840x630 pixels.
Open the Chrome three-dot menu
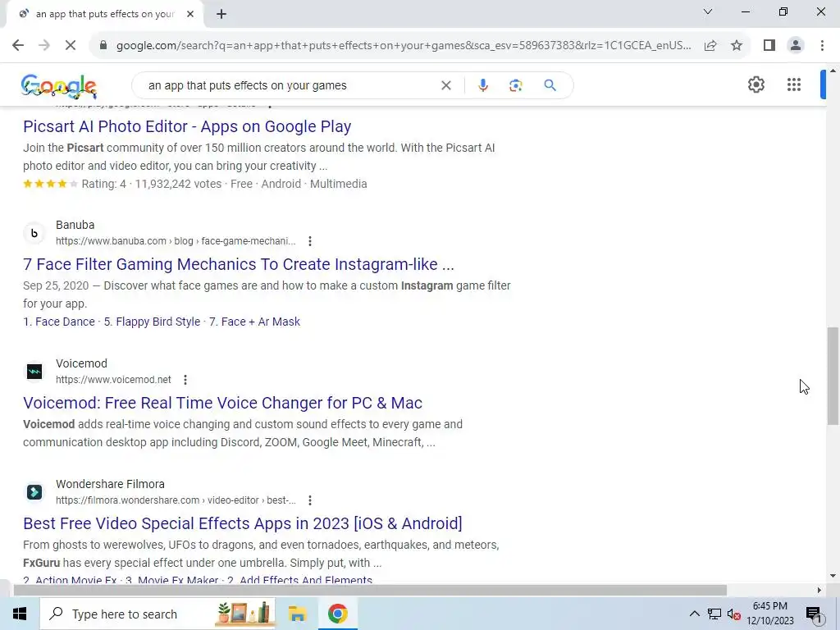coord(822,46)
